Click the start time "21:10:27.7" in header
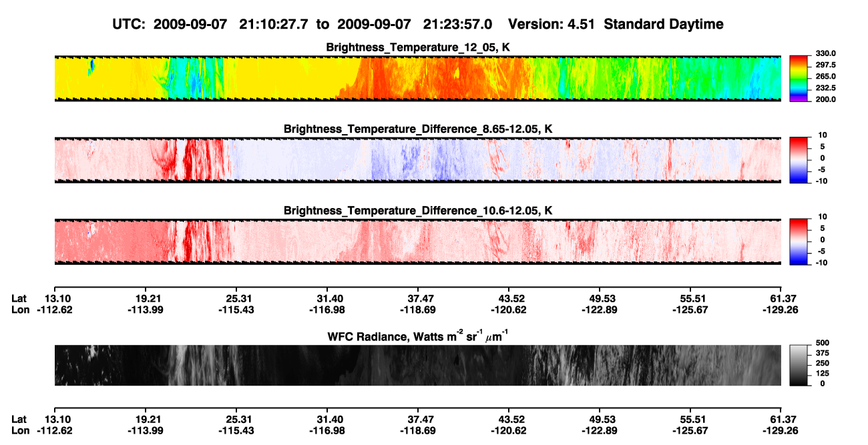This screenshot has width=868, height=445. point(272,25)
